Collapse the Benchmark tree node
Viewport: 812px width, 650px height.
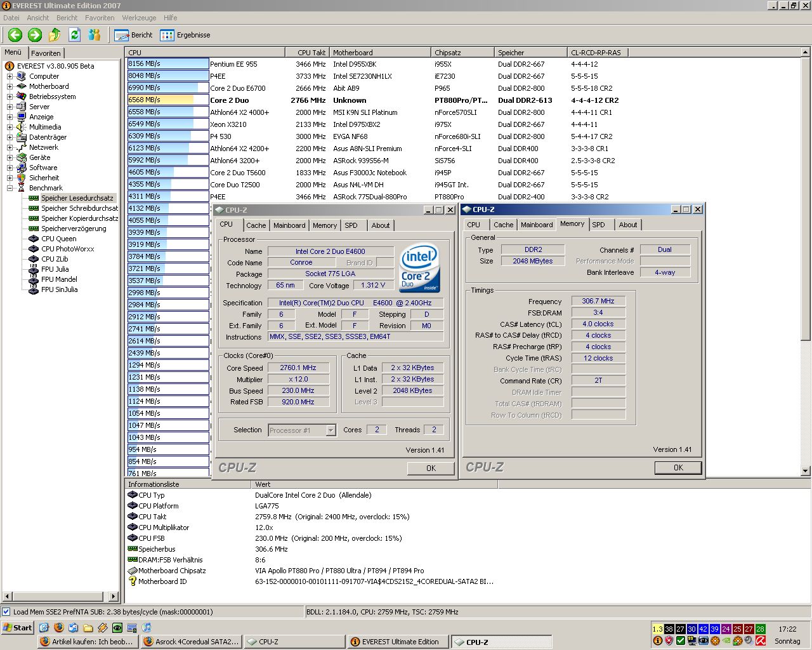click(10, 188)
